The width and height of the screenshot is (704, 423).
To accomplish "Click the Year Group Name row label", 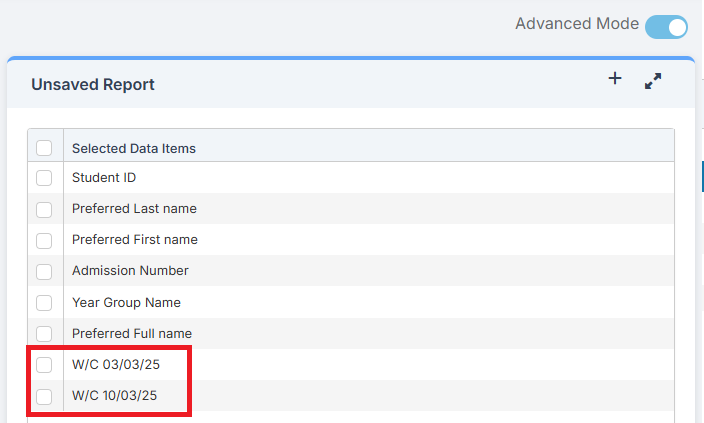I will (126, 302).
